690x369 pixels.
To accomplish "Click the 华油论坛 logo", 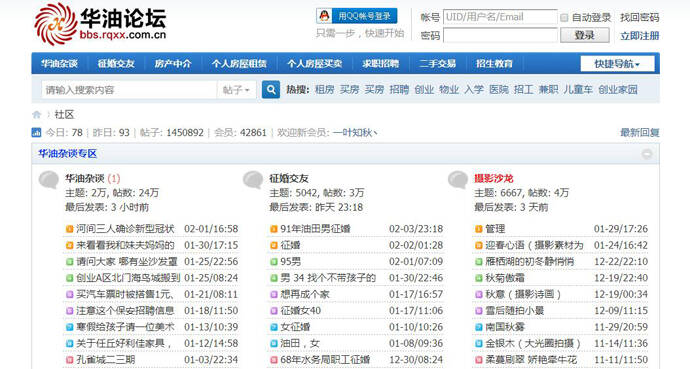I will point(100,24).
